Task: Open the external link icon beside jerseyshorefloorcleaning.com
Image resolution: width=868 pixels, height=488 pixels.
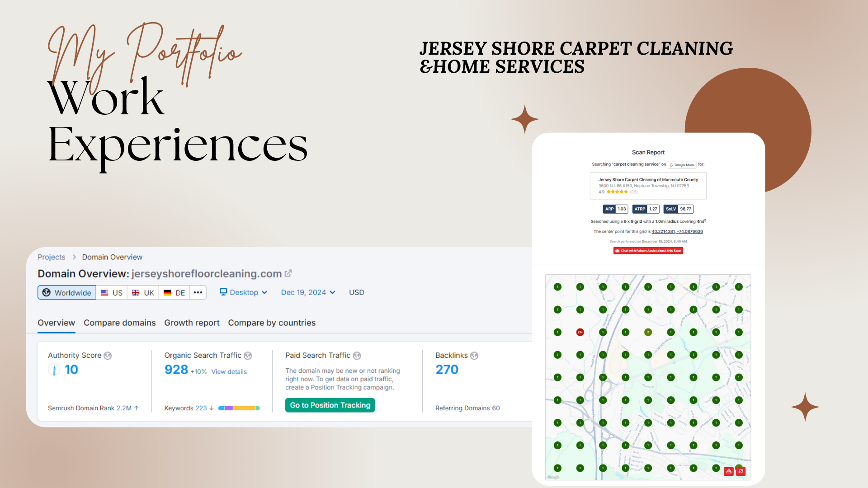Action: 288,273
